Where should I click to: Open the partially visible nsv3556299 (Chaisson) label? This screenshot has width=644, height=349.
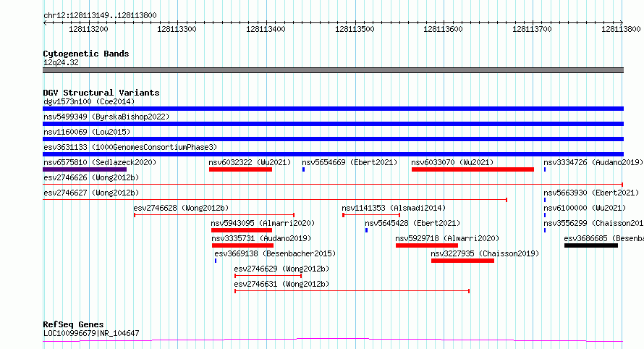(x=593, y=223)
